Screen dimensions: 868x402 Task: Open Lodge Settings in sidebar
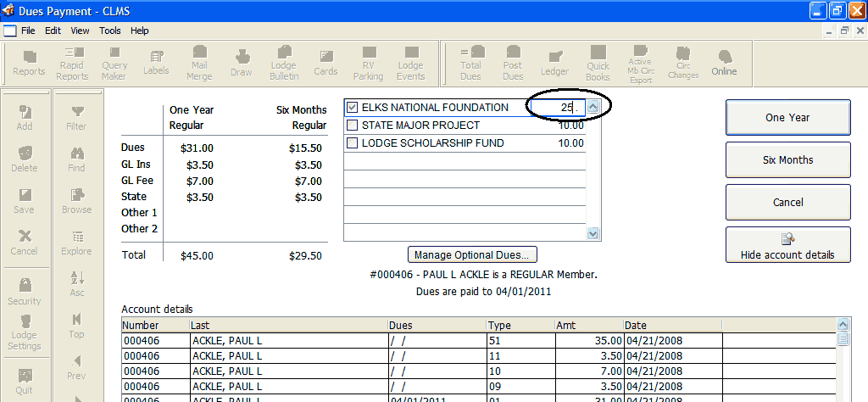point(25,332)
